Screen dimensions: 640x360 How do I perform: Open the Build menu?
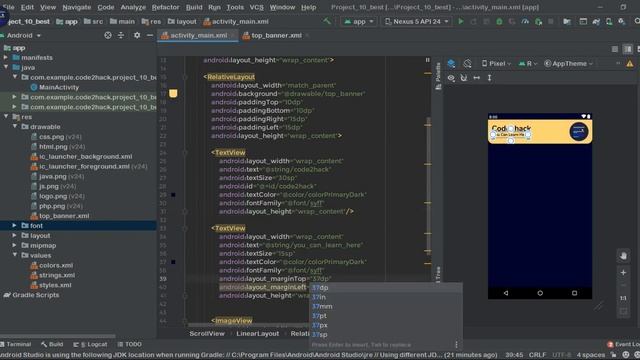click(x=194, y=7)
